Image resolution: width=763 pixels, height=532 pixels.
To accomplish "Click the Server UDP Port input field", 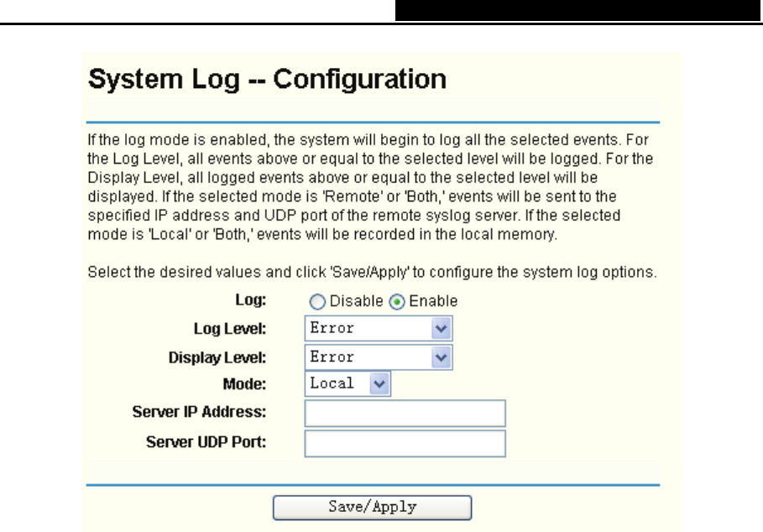I will pyautogui.click(x=405, y=444).
